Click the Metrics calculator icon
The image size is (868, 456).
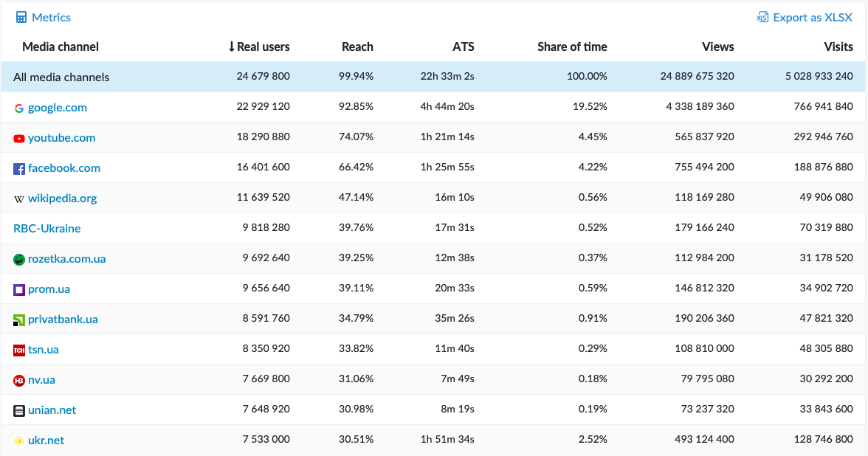click(21, 18)
